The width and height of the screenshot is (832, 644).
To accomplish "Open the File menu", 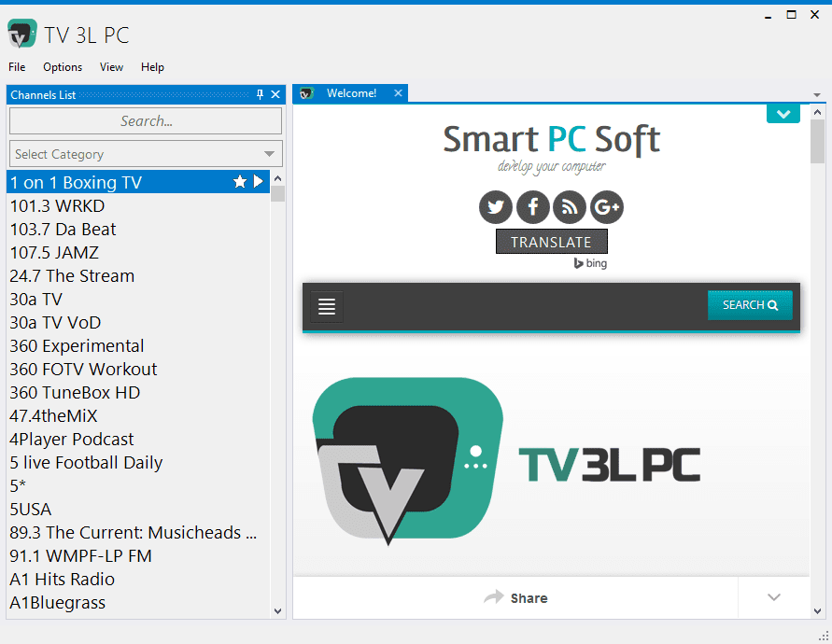I will [x=17, y=67].
